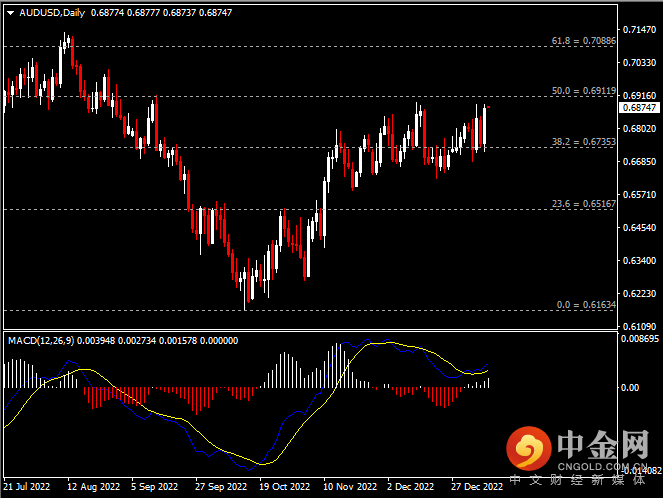Click the 0.61090 price axis label
The height and width of the screenshot is (498, 663).
(638, 326)
